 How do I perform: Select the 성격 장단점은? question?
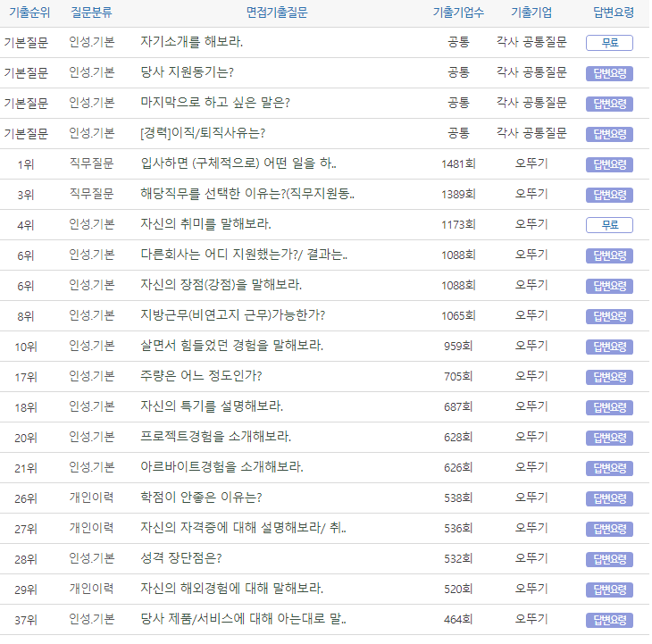[x=180, y=558]
